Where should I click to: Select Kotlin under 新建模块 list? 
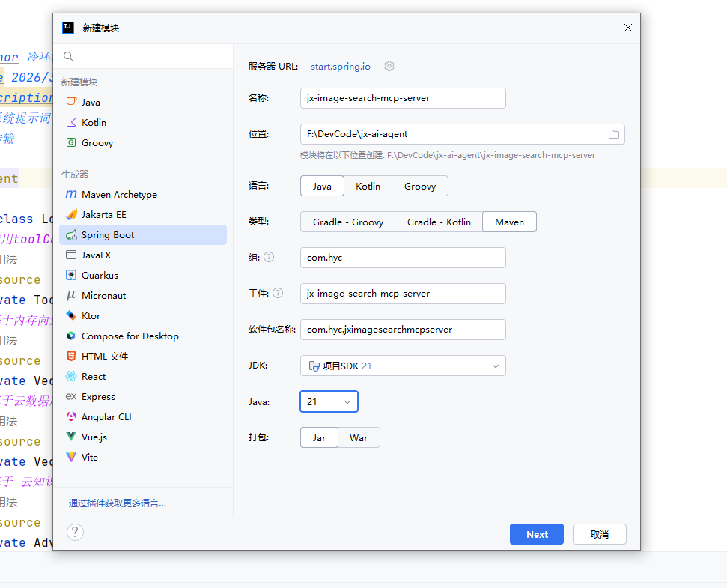143,122
